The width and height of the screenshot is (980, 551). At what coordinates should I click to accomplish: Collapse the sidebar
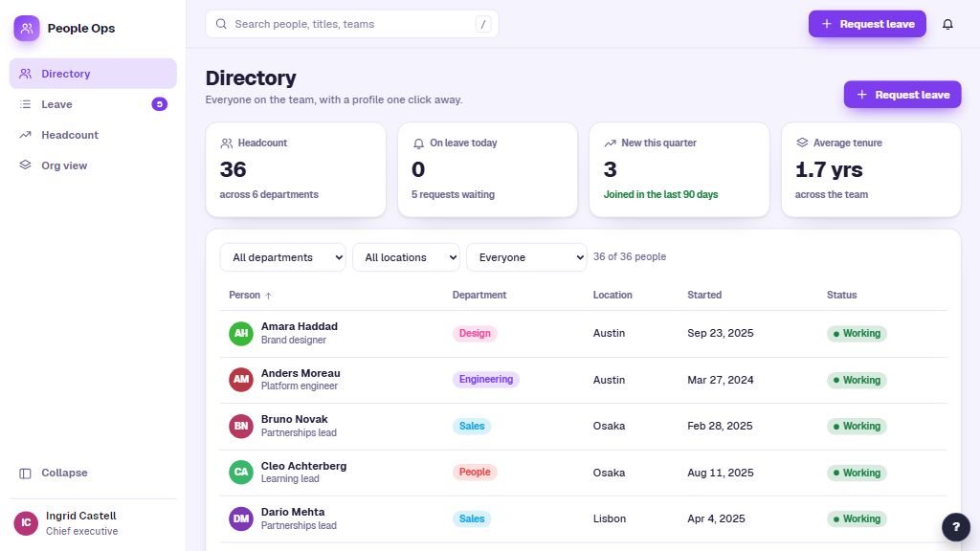[93, 473]
